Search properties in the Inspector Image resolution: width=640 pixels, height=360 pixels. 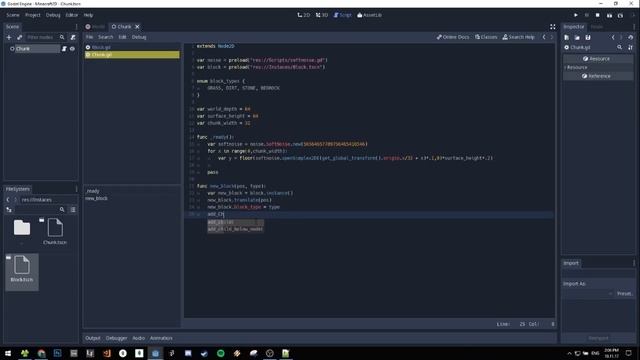tap(620, 47)
